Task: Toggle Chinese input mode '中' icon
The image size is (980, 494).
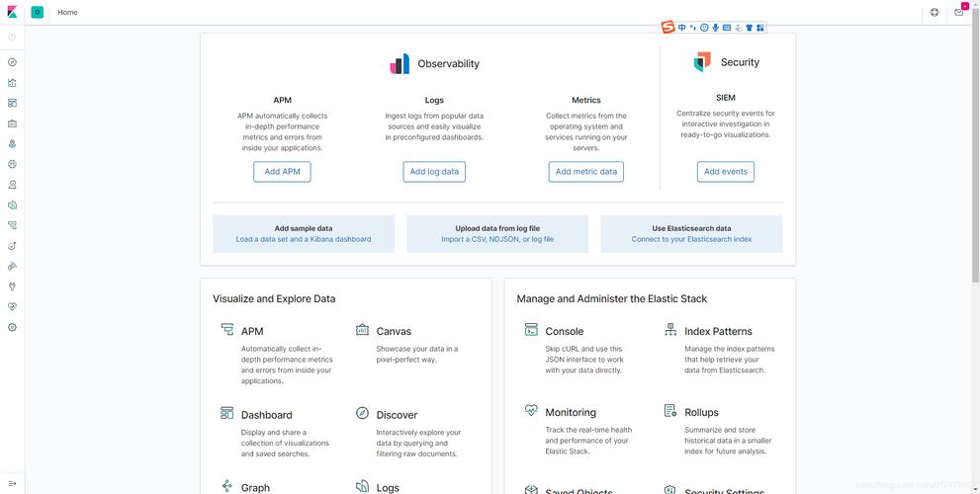Action: coord(682,28)
